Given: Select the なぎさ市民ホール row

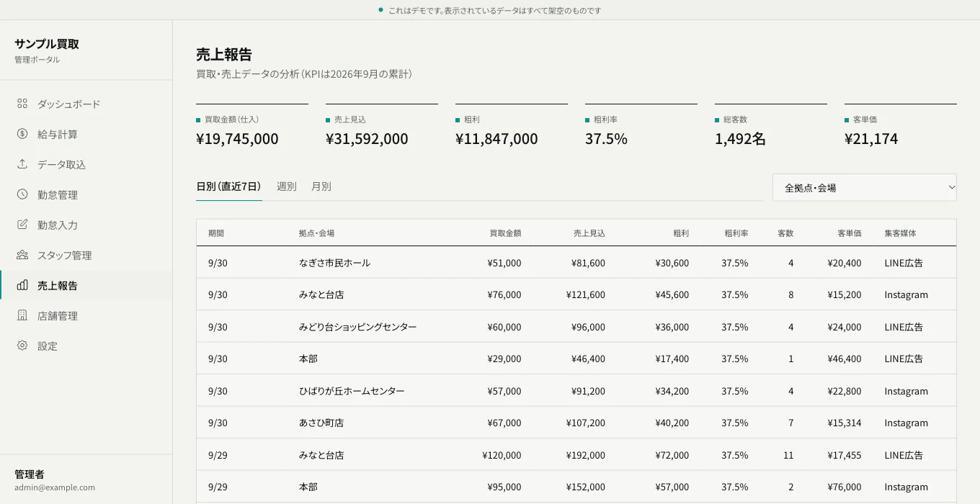Looking at the screenshot, I should 576,263.
